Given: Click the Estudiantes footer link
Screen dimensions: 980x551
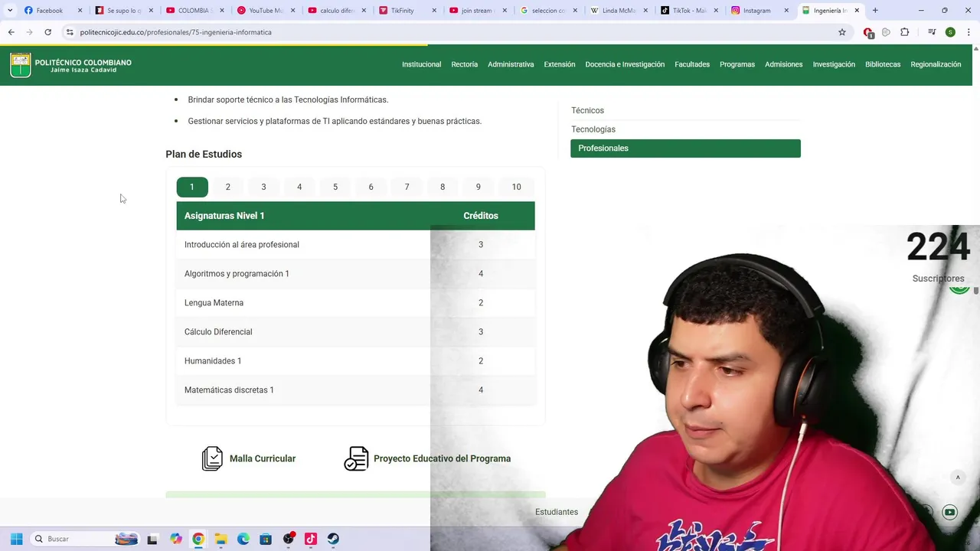Looking at the screenshot, I should (x=557, y=512).
